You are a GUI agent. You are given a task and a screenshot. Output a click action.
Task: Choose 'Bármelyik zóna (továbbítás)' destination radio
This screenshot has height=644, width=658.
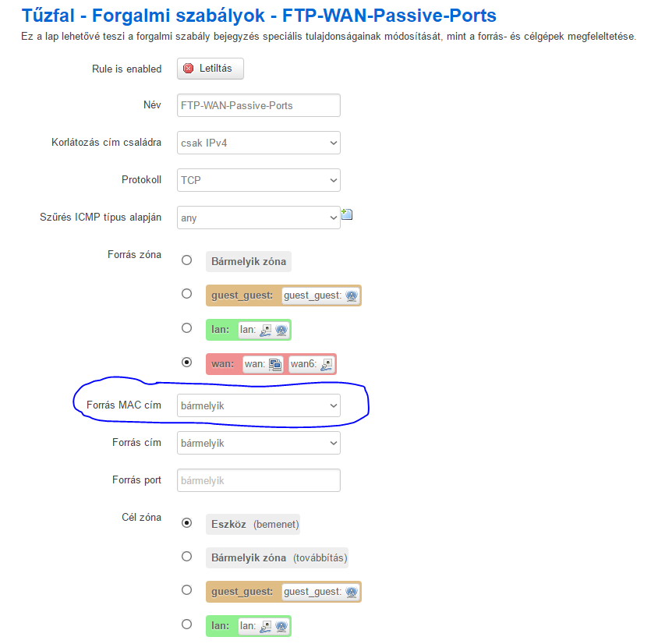click(x=187, y=557)
